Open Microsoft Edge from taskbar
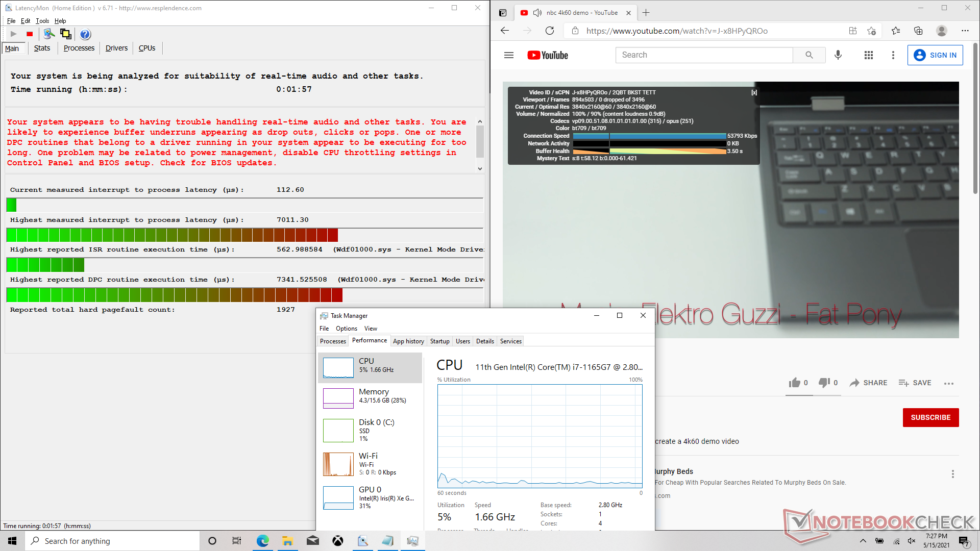 pos(262,541)
